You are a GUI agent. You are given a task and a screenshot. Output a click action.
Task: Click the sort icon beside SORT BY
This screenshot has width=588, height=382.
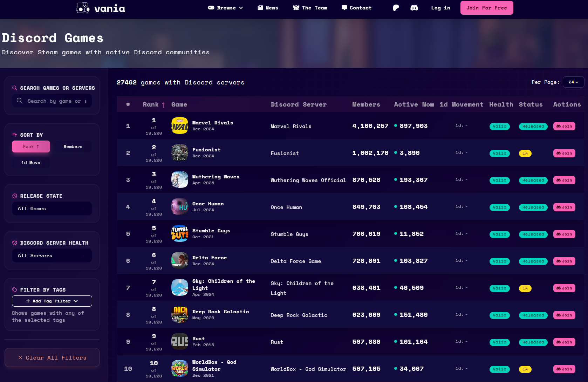(14, 135)
